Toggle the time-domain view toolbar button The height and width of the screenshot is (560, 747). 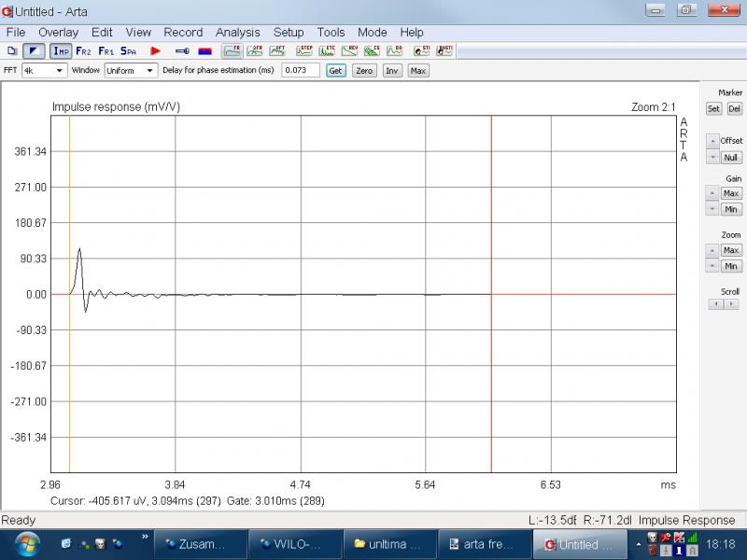pyautogui.click(x=34, y=50)
